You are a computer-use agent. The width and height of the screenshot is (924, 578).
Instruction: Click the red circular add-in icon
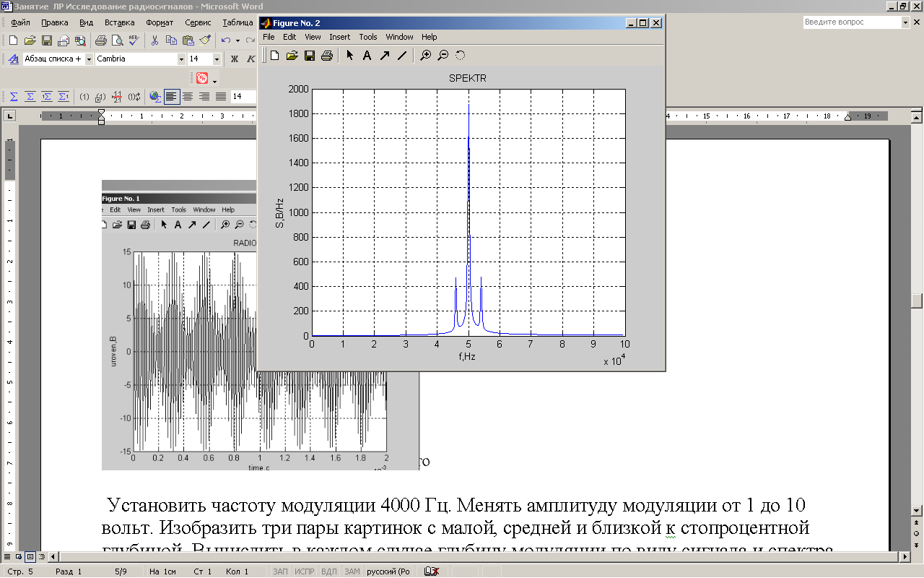pyautogui.click(x=202, y=78)
